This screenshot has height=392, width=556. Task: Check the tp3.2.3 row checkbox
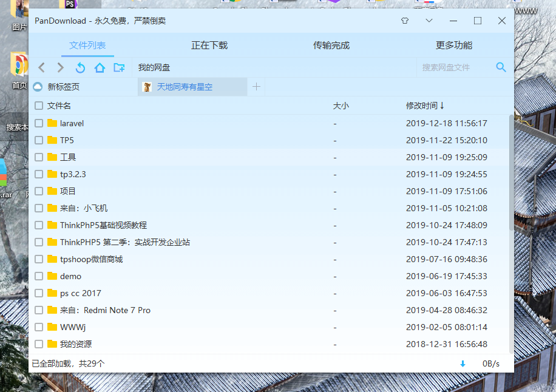coord(39,174)
